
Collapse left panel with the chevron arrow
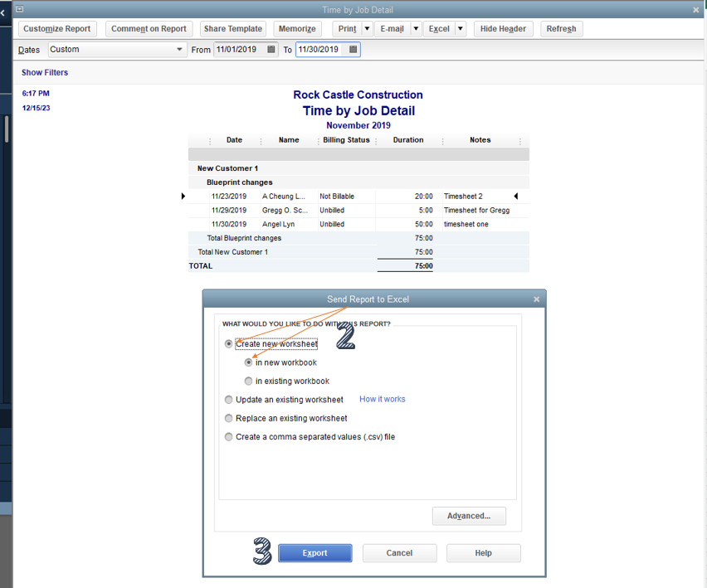(x=2, y=13)
